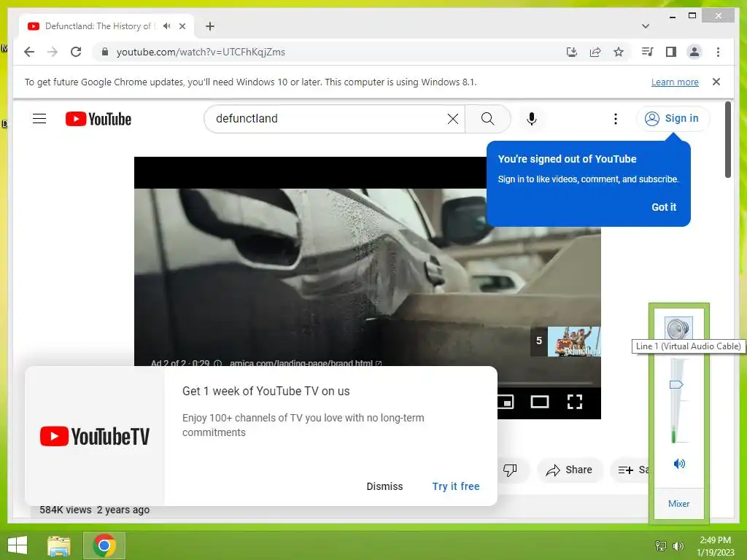Dismiss the Chrome update infobar

pyautogui.click(x=716, y=82)
